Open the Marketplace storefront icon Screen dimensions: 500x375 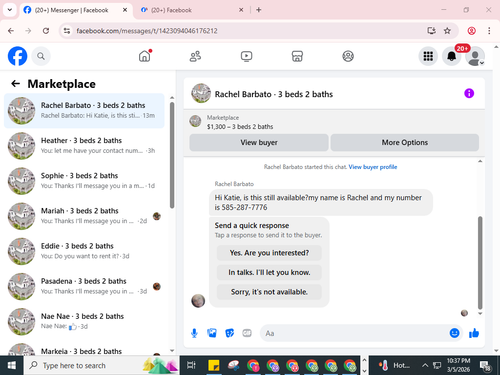click(x=297, y=56)
